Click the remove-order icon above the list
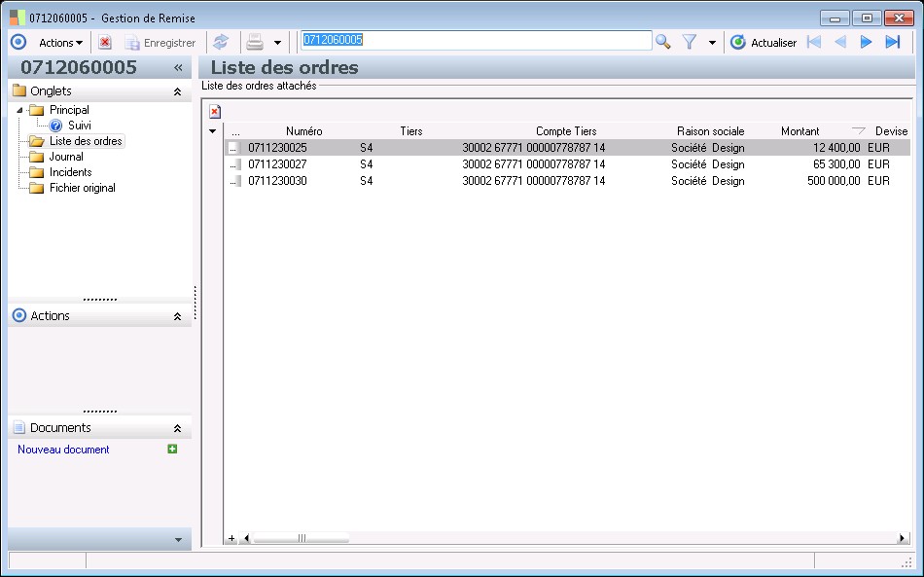This screenshot has width=924, height=577. tap(215, 112)
